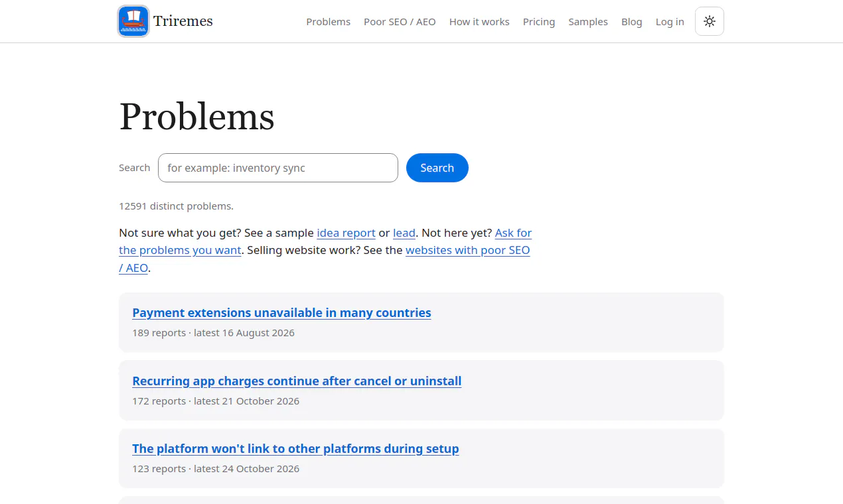Viewport: 843px width, 504px height.
Task: Open the sample lead link
Action: point(404,233)
